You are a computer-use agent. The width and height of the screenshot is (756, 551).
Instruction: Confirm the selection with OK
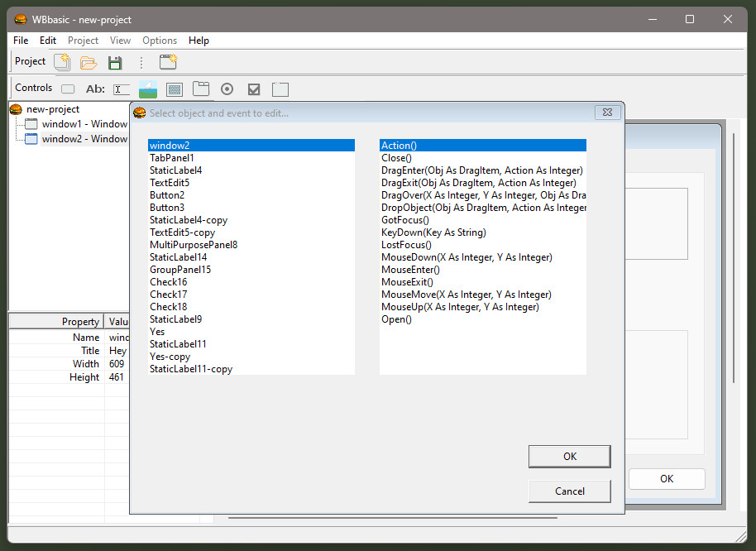[569, 456]
